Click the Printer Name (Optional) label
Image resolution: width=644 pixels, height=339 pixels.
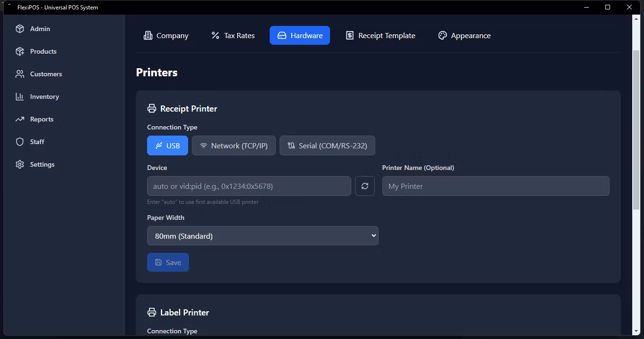pos(418,168)
